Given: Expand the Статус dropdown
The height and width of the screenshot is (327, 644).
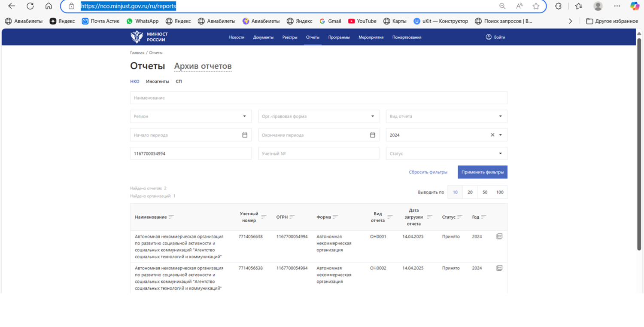Looking at the screenshot, I should tap(500, 153).
